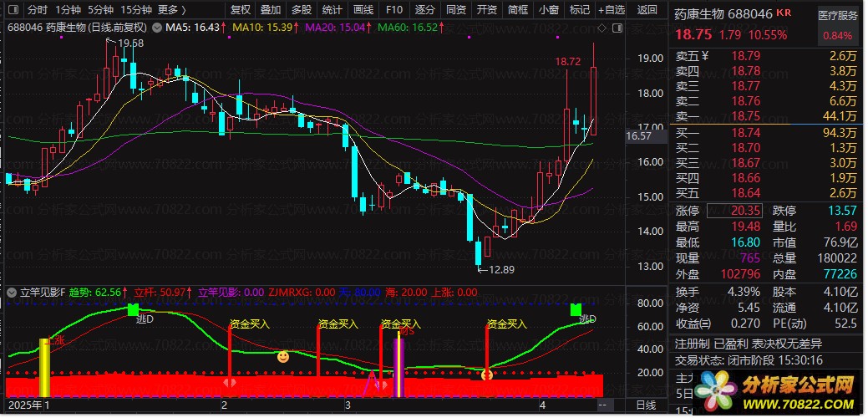Click 开资 toolbar button
Screen dimensions: 868x418
pos(486,10)
